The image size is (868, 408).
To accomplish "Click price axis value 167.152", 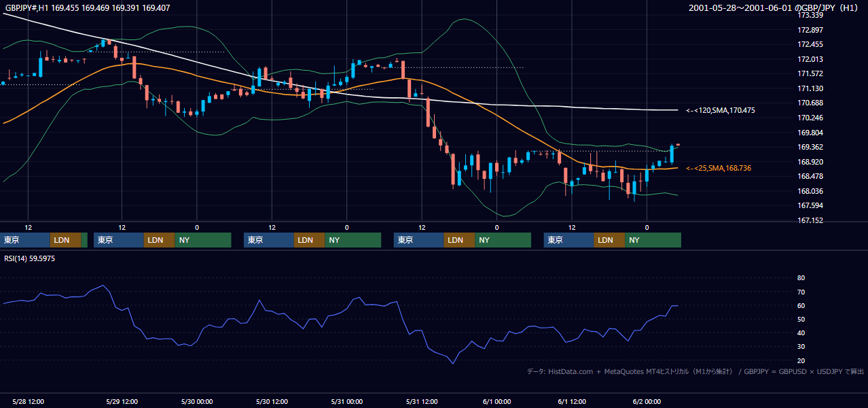I will click(x=810, y=220).
